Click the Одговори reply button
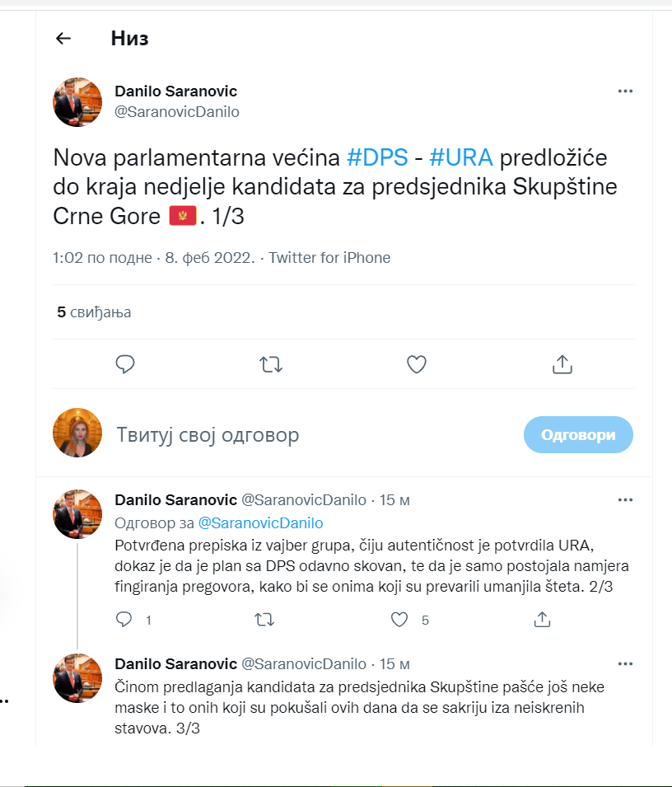Image resolution: width=672 pixels, height=787 pixels. 578,434
